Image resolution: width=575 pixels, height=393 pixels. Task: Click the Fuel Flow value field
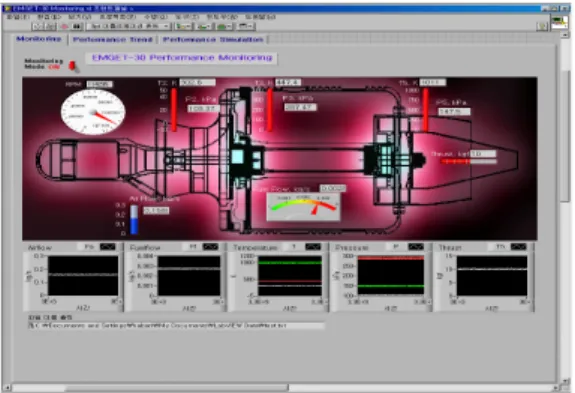pos(333,188)
